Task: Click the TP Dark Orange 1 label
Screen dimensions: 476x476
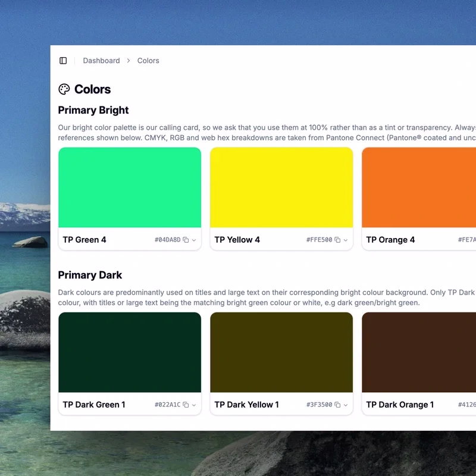Action: point(400,405)
